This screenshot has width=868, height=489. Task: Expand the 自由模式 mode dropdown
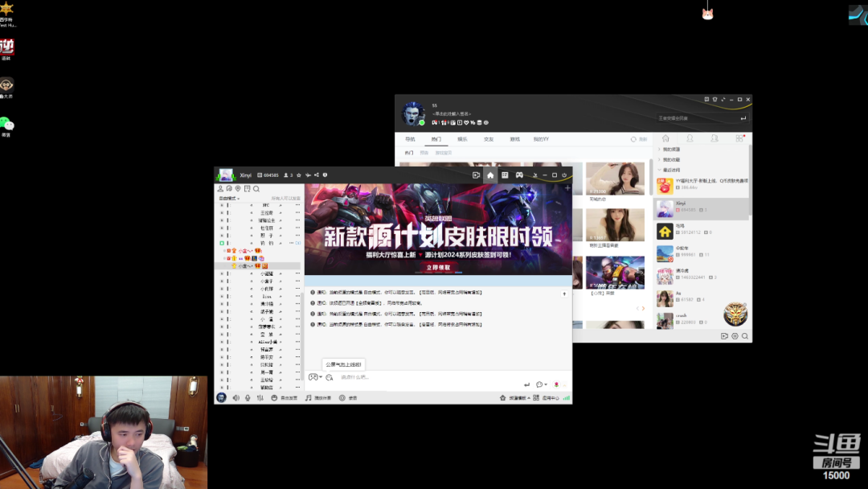click(229, 199)
